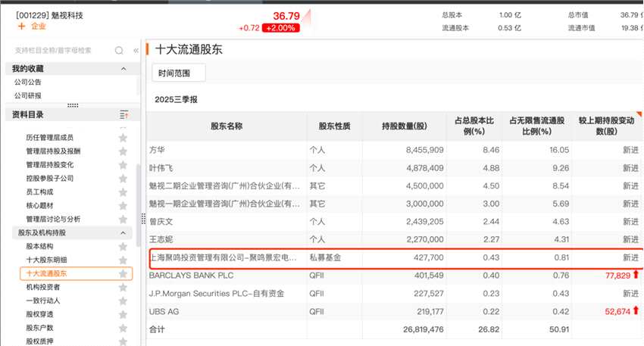644x346 pixels.
Task: Open 股权穿透 page
Action: [40, 314]
